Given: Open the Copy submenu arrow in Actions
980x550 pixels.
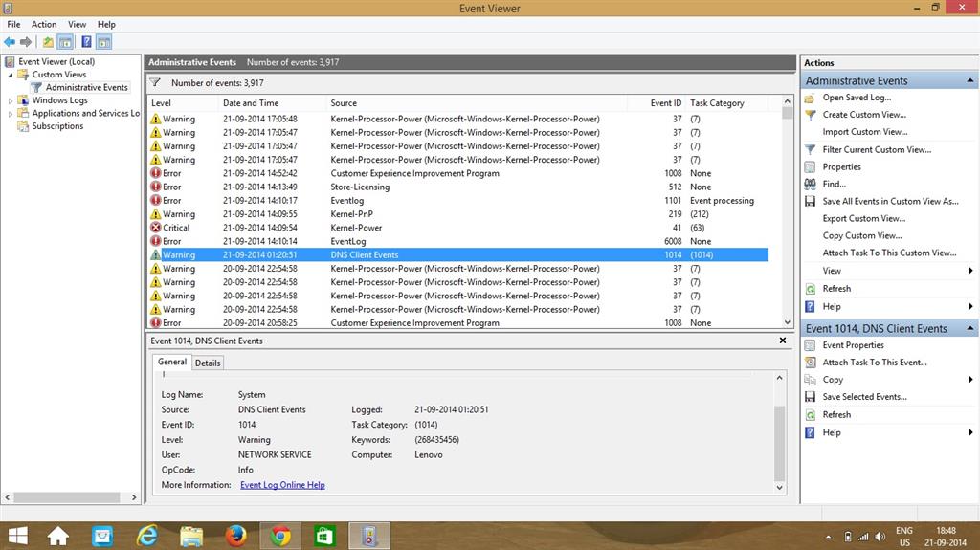Looking at the screenshot, I should click(x=970, y=380).
